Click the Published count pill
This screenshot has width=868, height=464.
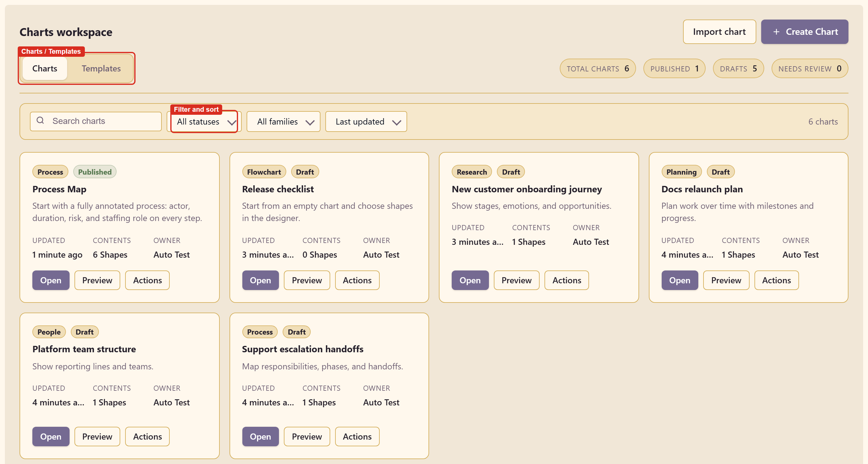click(674, 69)
